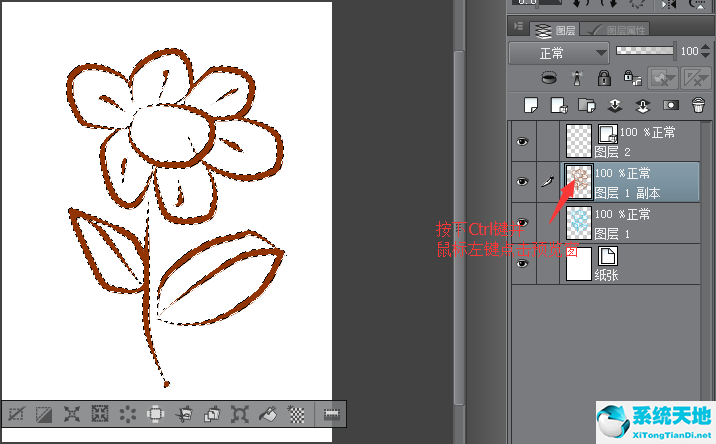The width and height of the screenshot is (716, 444).
Task: Open the layer panel menu button
Action: [518, 27]
